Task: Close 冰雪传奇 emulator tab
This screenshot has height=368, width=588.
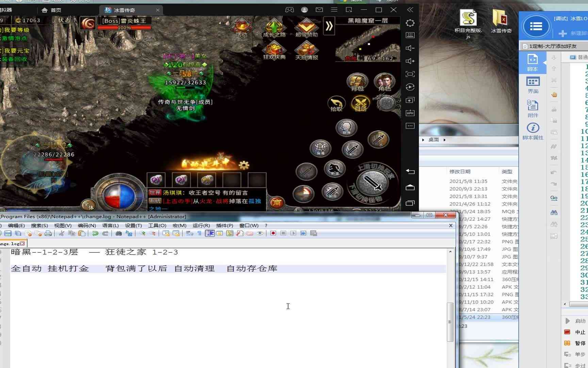Action: 158,10
